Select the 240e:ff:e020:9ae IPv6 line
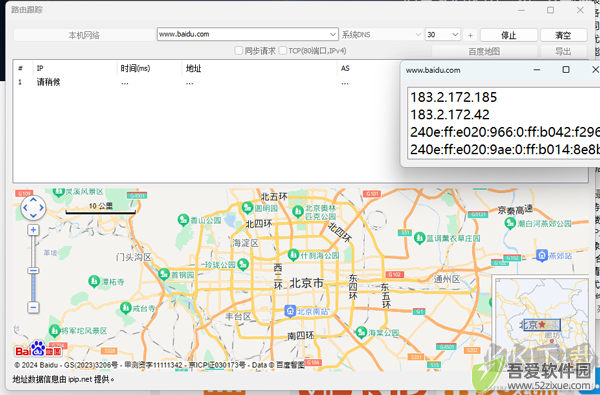This screenshot has height=395, width=600. (505, 149)
